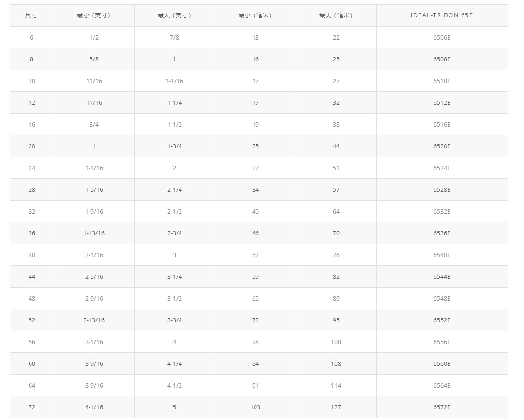Click part number 6520E
Screen dimensions: 524x420
[x=442, y=146]
